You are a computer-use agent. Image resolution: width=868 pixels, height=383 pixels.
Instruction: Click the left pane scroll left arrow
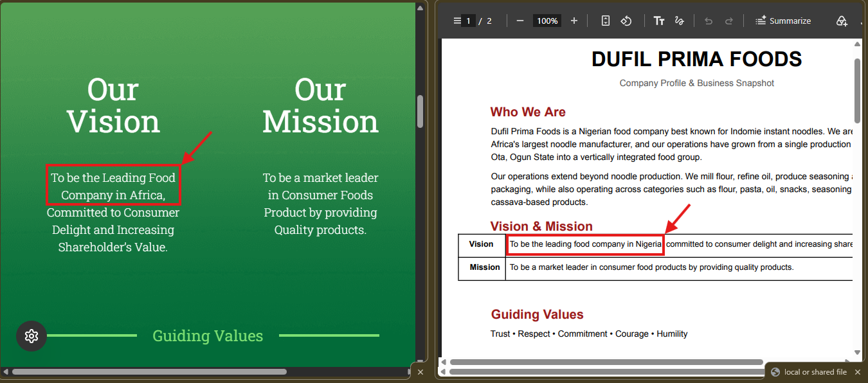(x=5, y=371)
